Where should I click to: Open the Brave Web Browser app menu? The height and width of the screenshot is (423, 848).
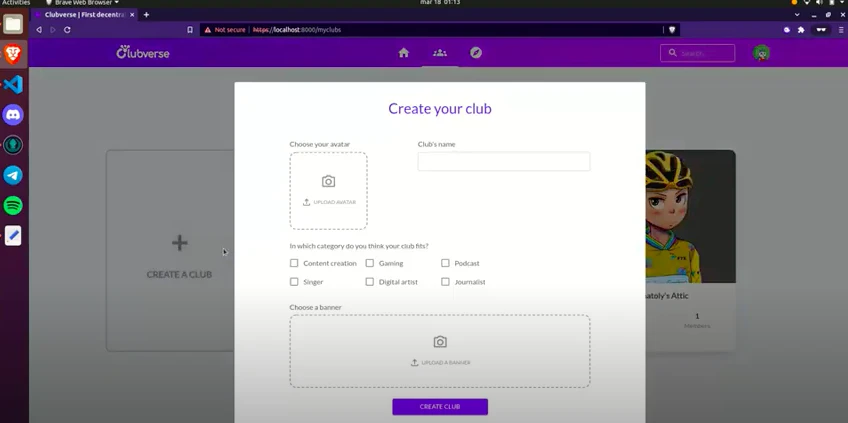point(83,3)
